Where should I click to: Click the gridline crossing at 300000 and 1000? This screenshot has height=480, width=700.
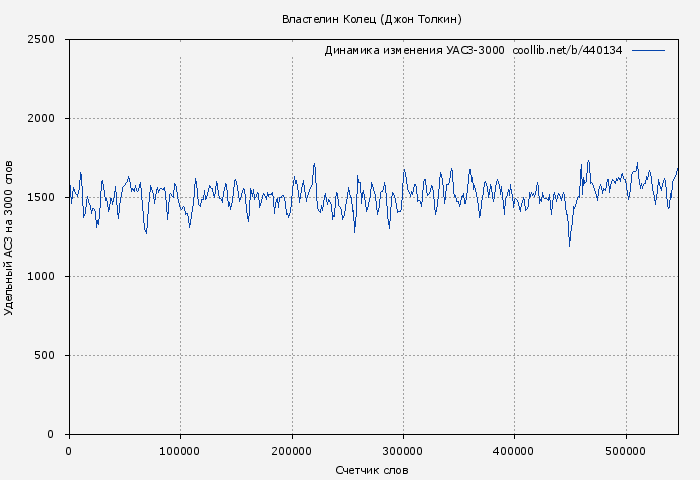[403, 277]
